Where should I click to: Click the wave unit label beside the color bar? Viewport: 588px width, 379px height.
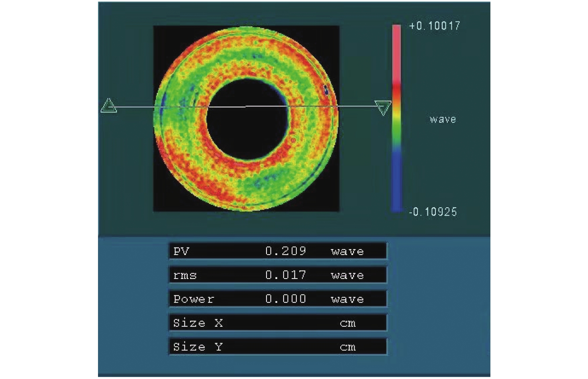[443, 120]
